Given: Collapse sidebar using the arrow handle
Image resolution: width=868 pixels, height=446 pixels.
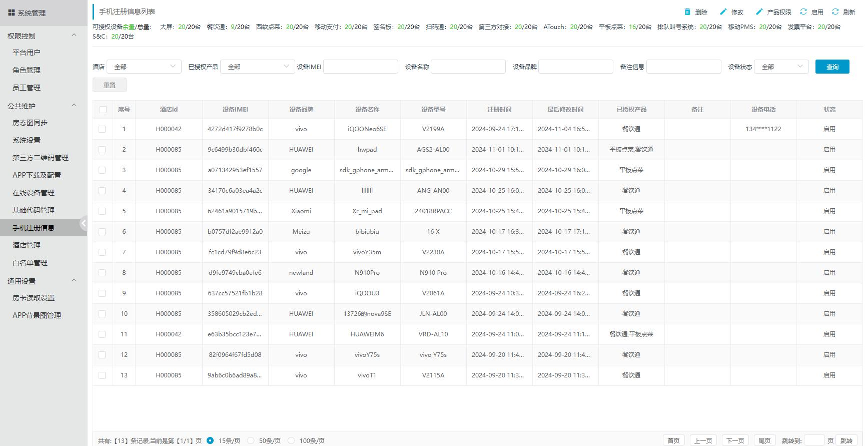Looking at the screenshot, I should pyautogui.click(x=84, y=224).
